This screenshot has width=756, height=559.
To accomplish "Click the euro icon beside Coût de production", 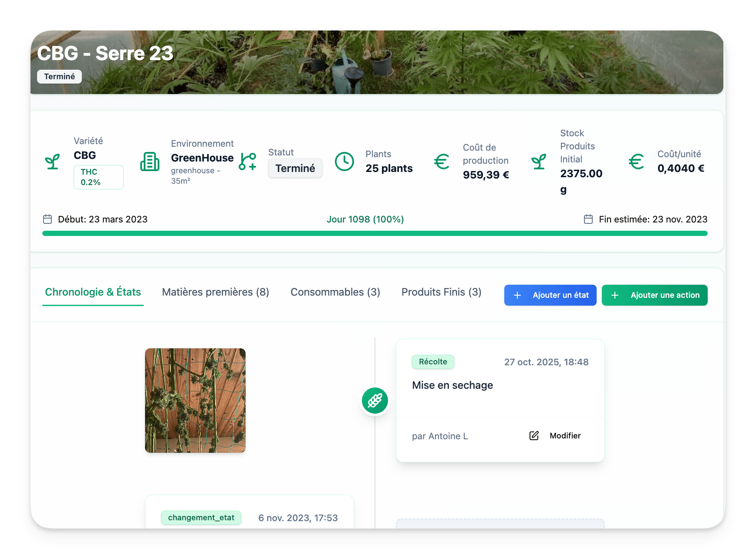I will [x=442, y=162].
